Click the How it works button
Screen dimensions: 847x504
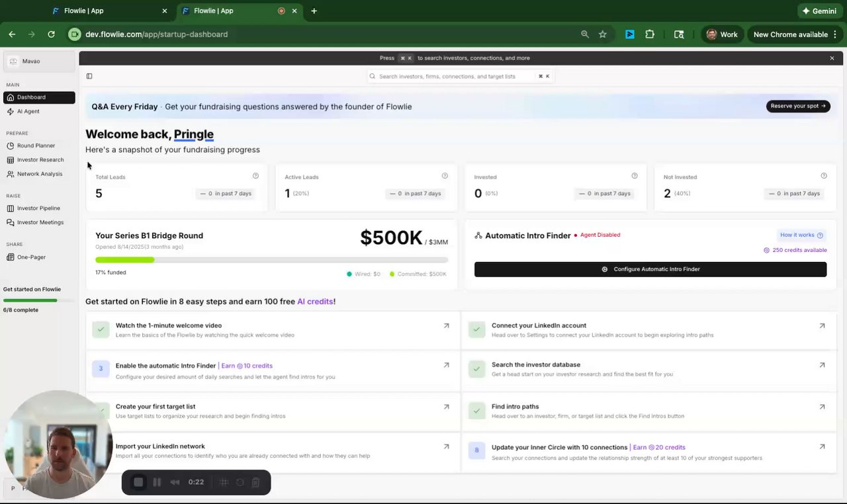click(x=801, y=235)
